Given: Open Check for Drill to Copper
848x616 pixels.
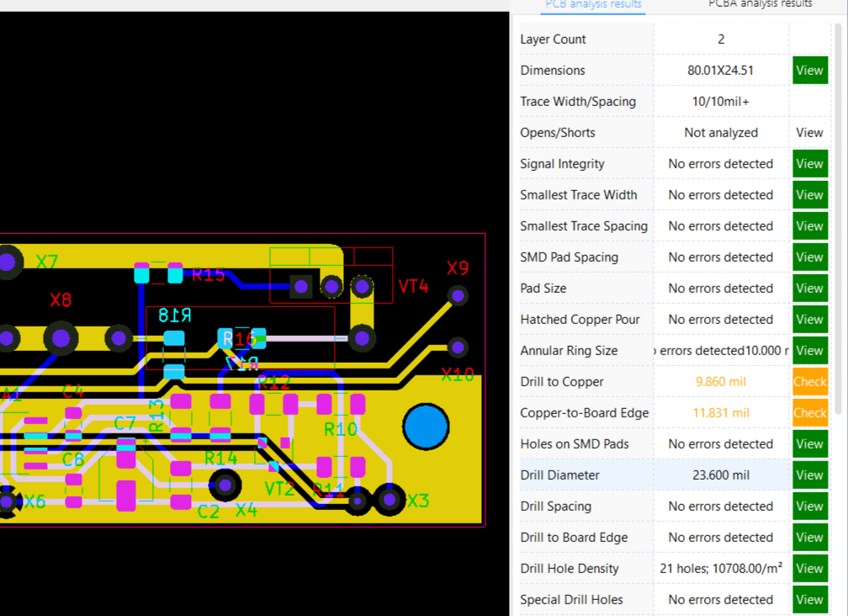Looking at the screenshot, I should (x=809, y=382).
